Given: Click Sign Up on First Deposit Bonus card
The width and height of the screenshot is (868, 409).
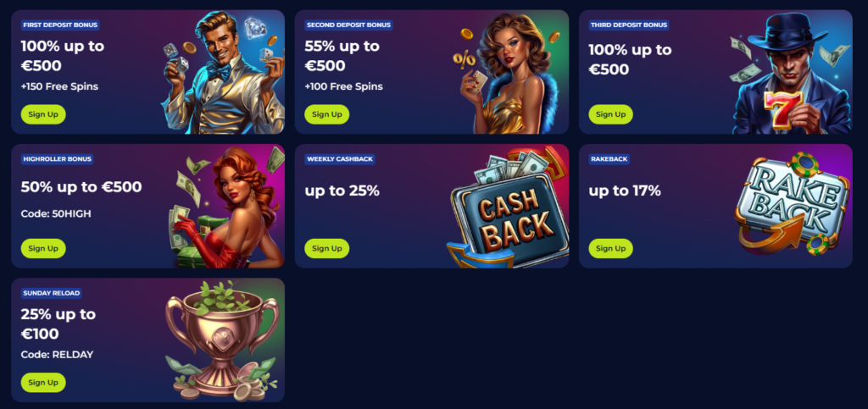Looking at the screenshot, I should pos(43,114).
